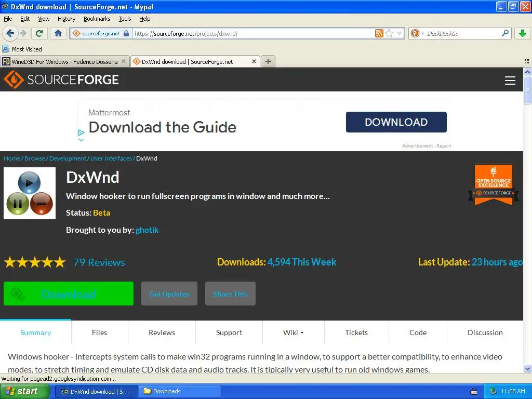532x399 pixels.
Task: Open the Windows start button
Action: point(25,391)
